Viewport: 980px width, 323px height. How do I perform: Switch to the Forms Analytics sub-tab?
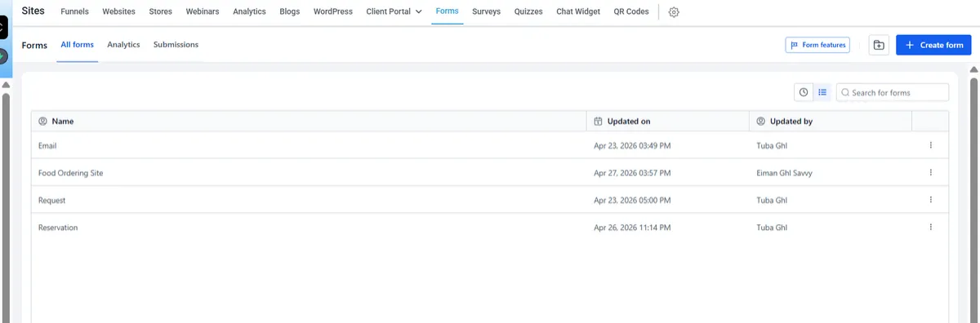[x=123, y=45]
